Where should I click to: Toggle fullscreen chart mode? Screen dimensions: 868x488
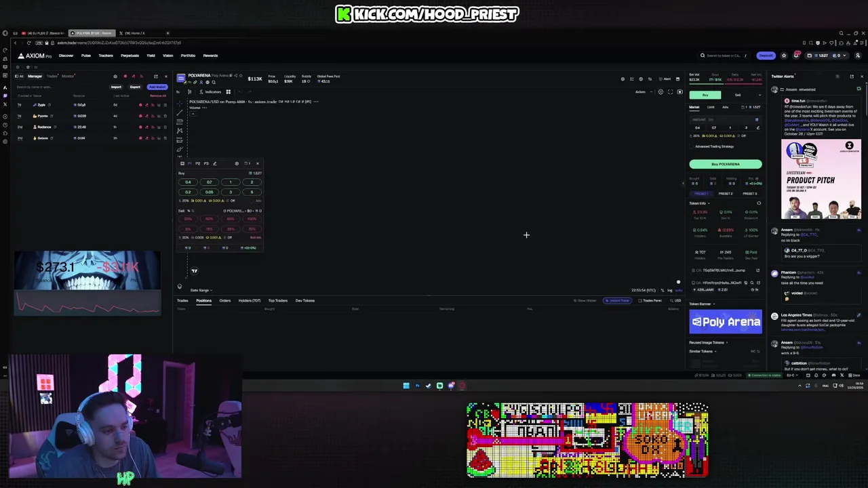[670, 91]
